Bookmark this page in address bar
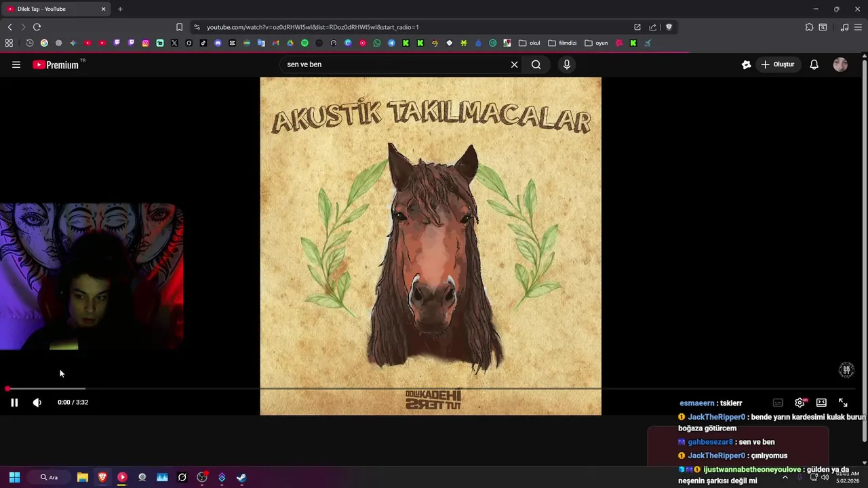This screenshot has width=868, height=488. [x=179, y=27]
